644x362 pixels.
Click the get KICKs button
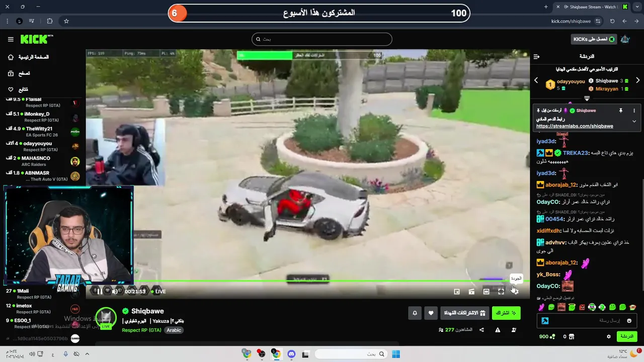[594, 39]
